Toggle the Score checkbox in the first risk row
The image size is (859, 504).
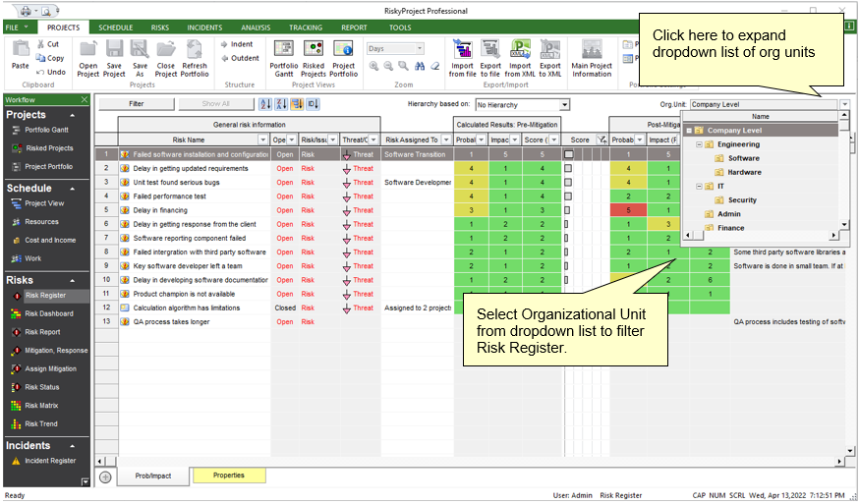tap(568, 154)
